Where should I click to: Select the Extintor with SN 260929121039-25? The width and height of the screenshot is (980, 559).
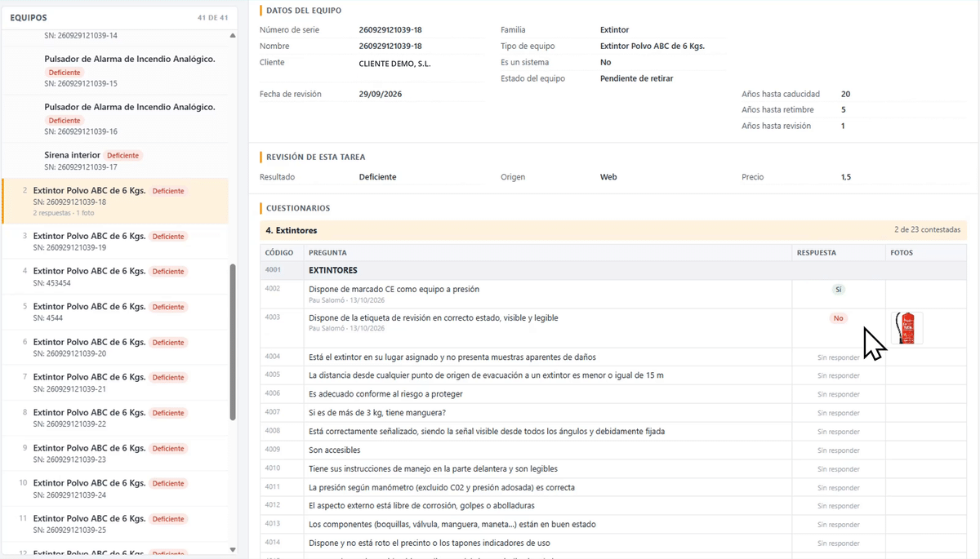pyautogui.click(x=117, y=524)
